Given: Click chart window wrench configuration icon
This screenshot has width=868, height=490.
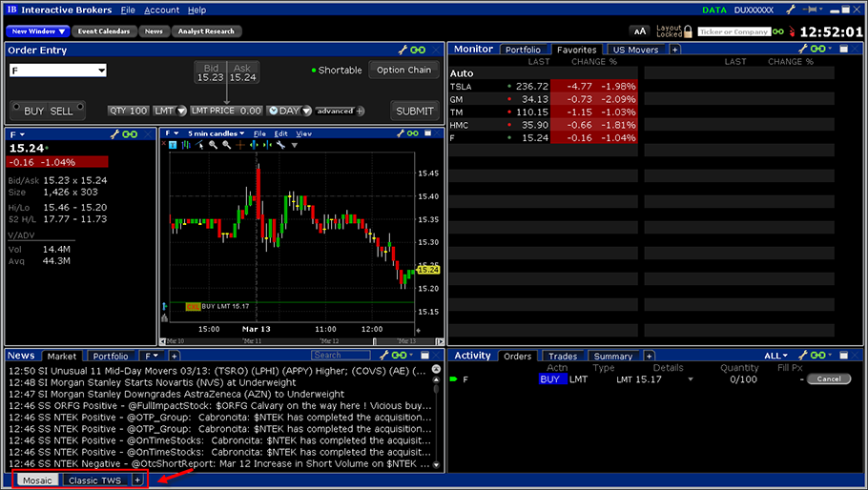Looking at the screenshot, I should [x=401, y=133].
